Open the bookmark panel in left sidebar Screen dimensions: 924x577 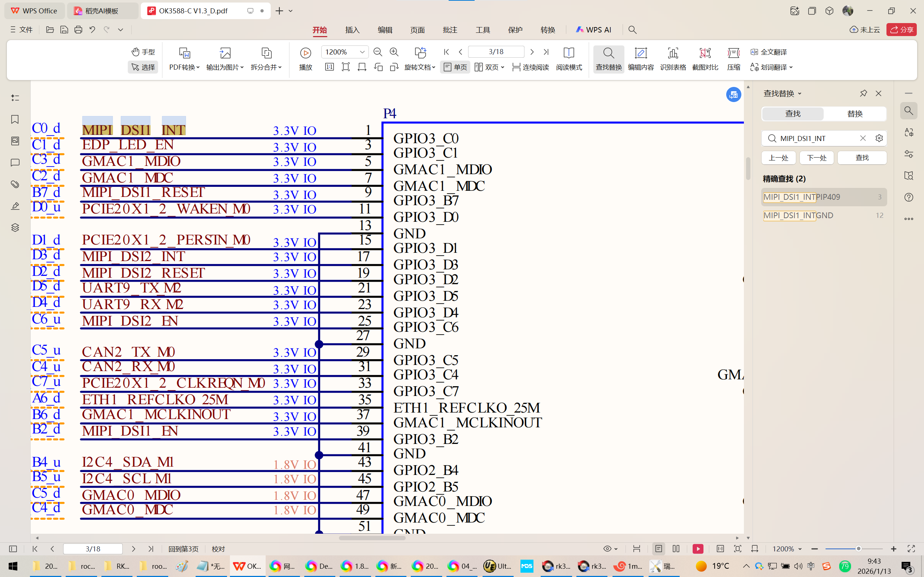tap(15, 119)
